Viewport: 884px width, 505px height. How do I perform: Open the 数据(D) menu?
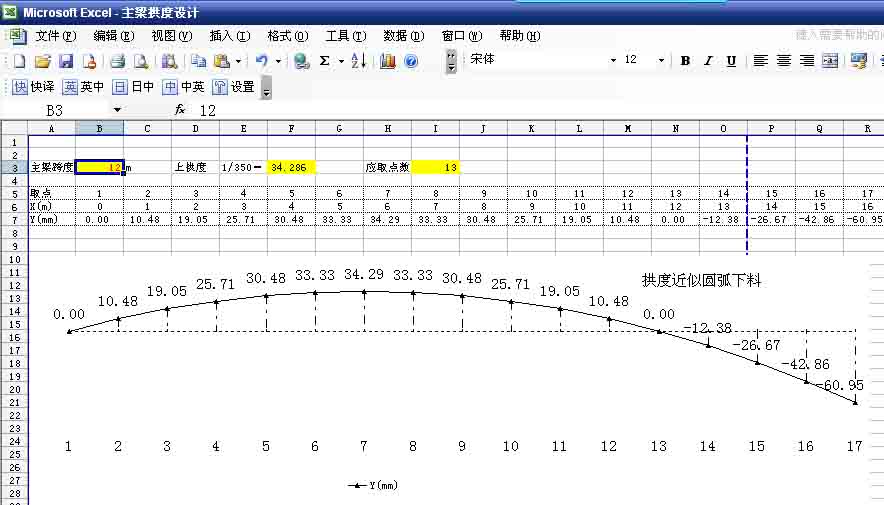[404, 36]
